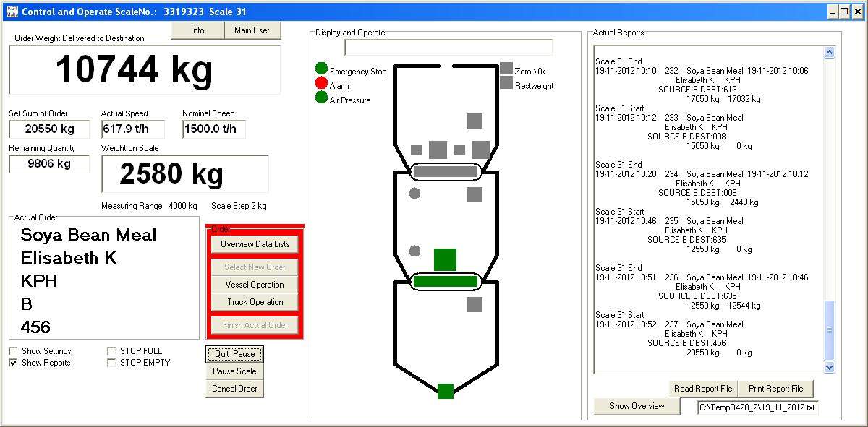
Task: Click the 10:46 report entry number 235
Action: point(671,221)
